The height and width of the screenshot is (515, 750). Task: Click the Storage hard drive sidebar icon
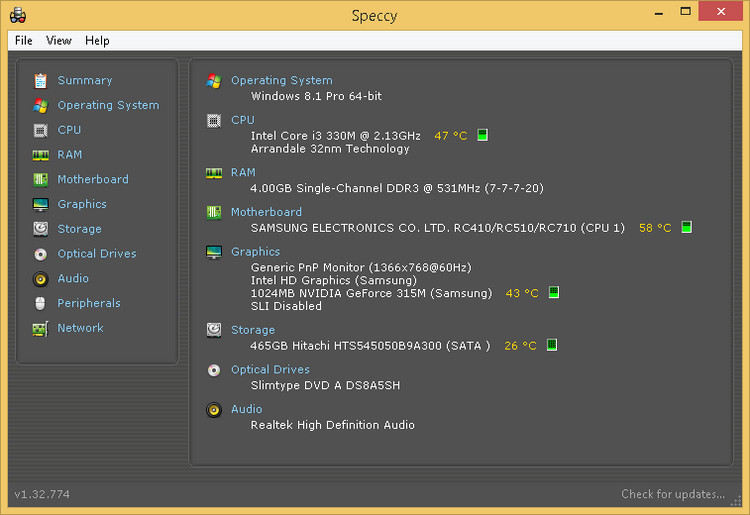tap(41, 229)
